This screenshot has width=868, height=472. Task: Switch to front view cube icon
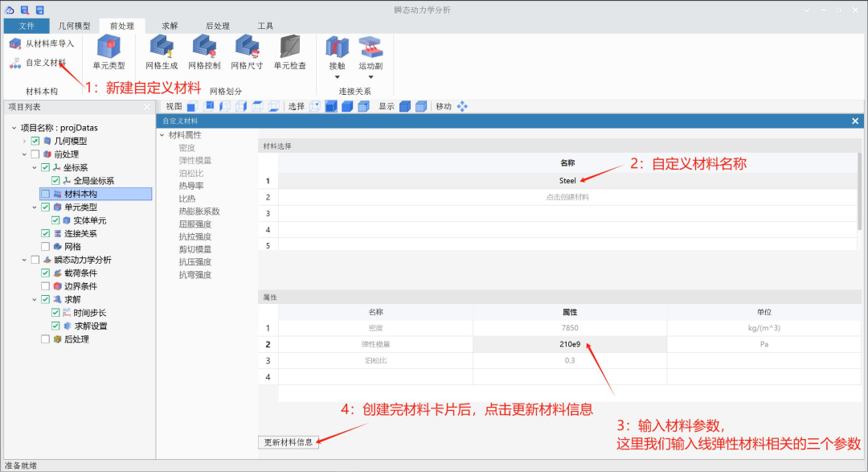pos(191,106)
